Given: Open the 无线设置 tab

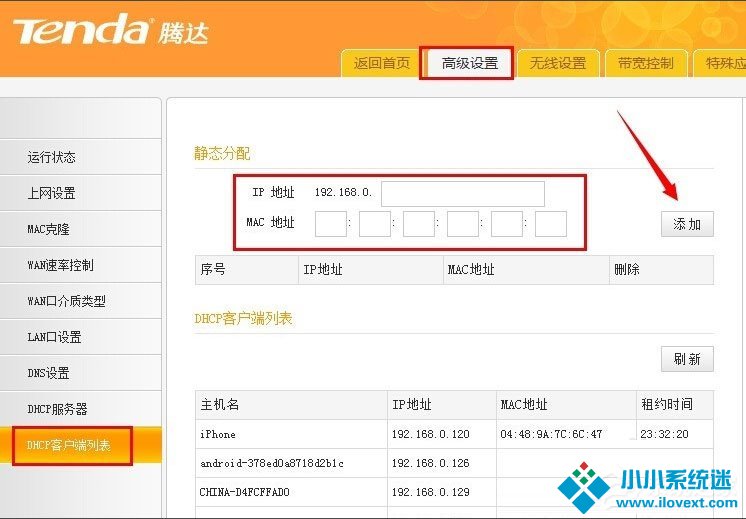Looking at the screenshot, I should point(558,63).
